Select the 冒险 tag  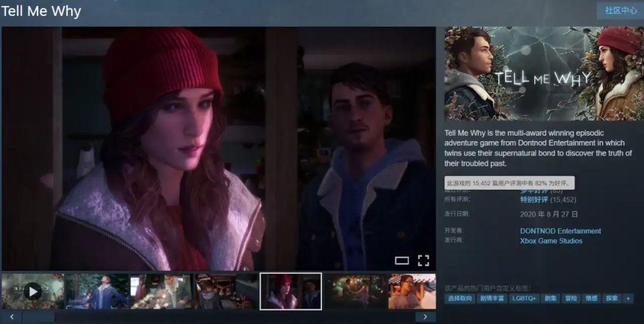click(x=571, y=298)
